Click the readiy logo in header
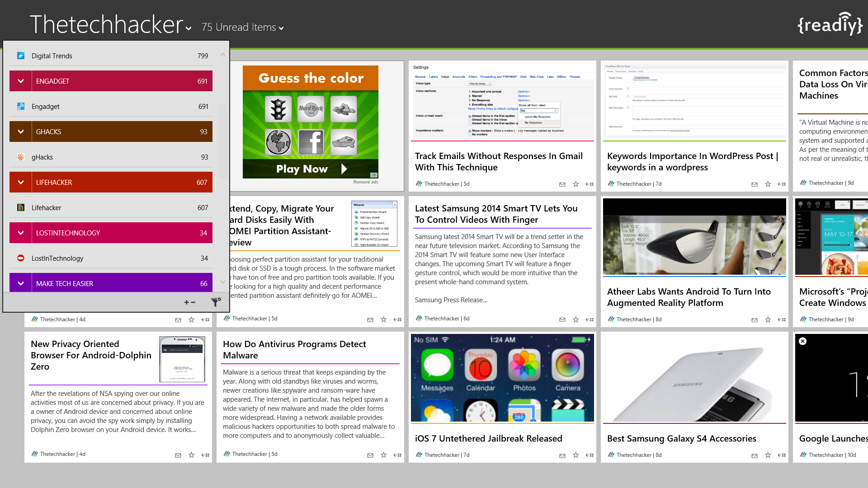Screen dimensions: 868x488 tap(830, 24)
